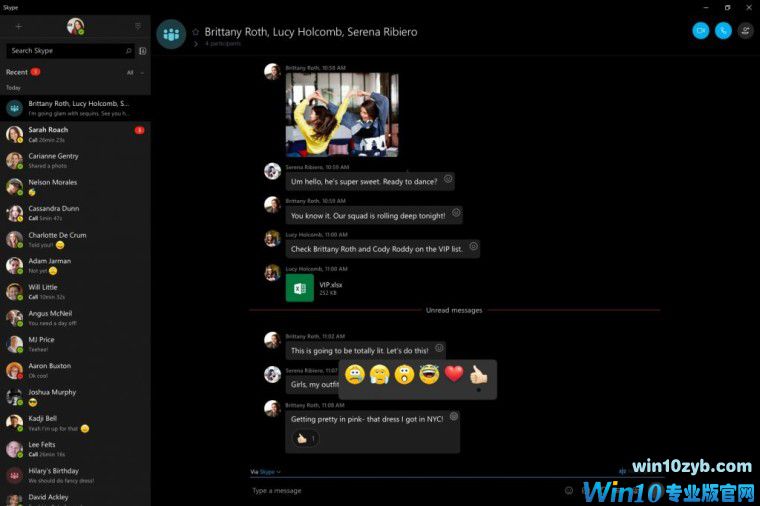
Task: Pick the crying face reaction
Action: coord(355,374)
